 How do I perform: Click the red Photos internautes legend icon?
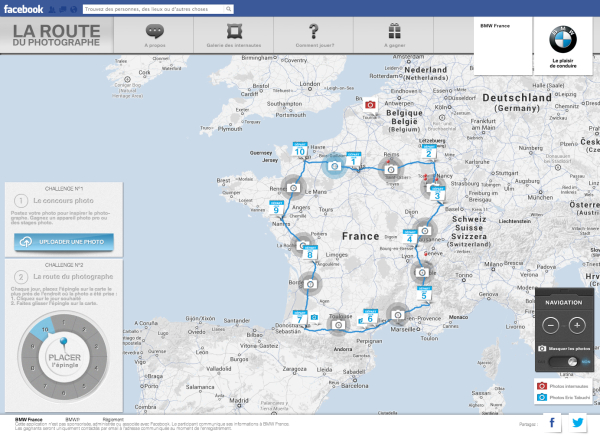[542, 386]
